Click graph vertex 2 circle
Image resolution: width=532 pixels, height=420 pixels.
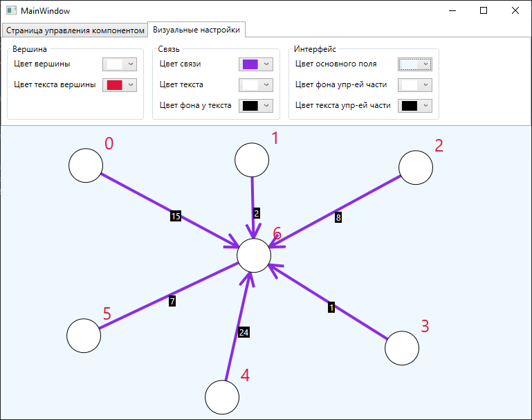[416, 167]
